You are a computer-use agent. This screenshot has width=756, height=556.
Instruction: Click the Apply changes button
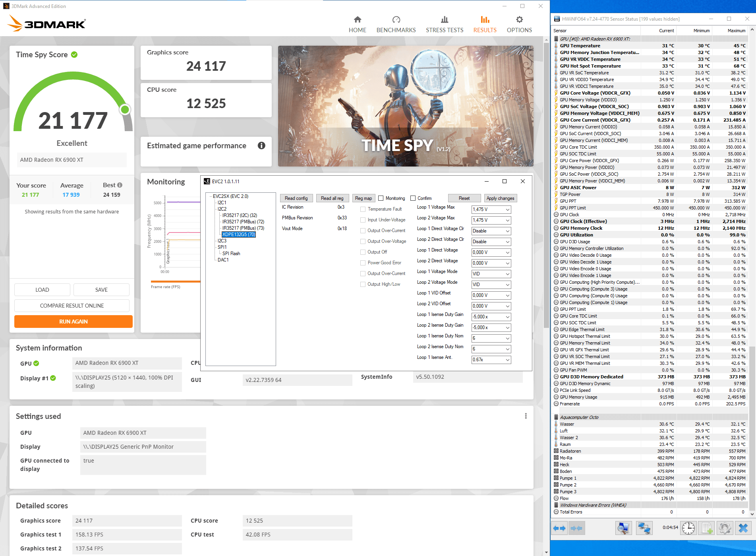pos(500,198)
